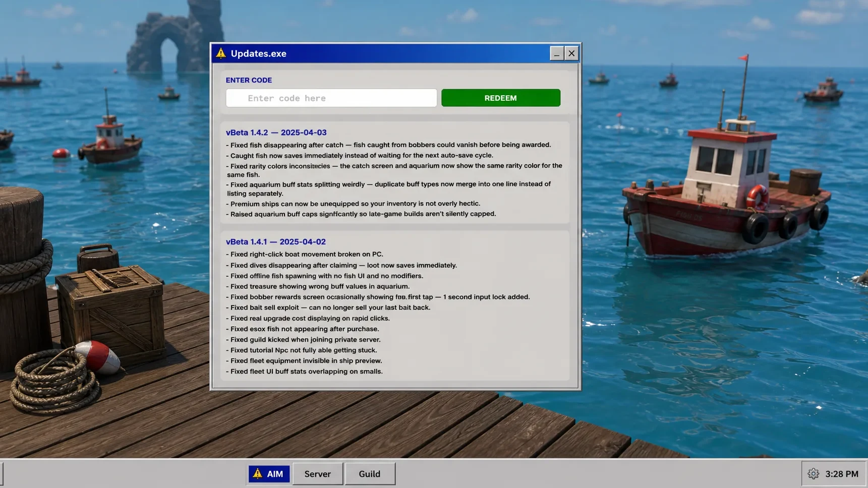
Task: Click the bait sell exploit changelog line
Action: pos(328,308)
